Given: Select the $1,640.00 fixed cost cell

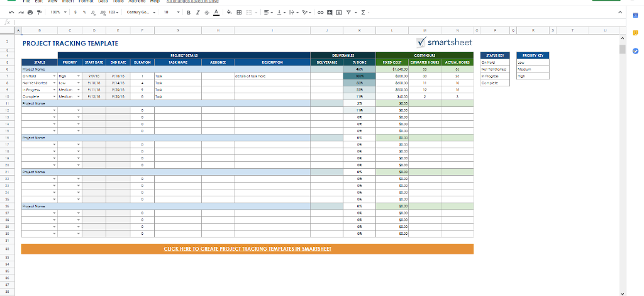Looking at the screenshot, I should (392, 69).
